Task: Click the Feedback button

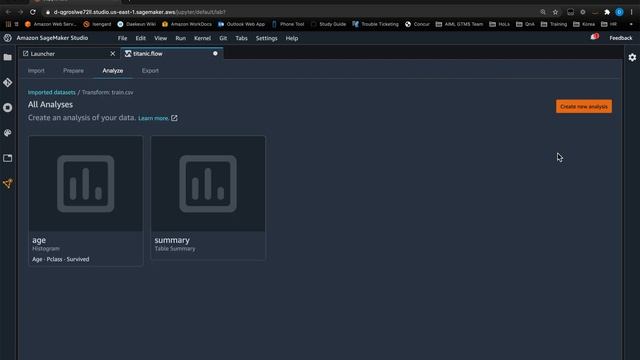Action: pos(620,38)
